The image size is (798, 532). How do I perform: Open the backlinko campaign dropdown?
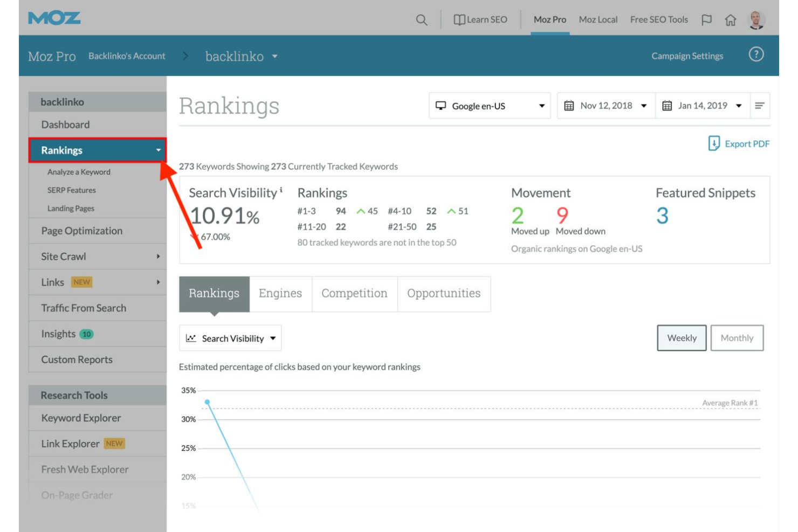pyautogui.click(x=242, y=57)
